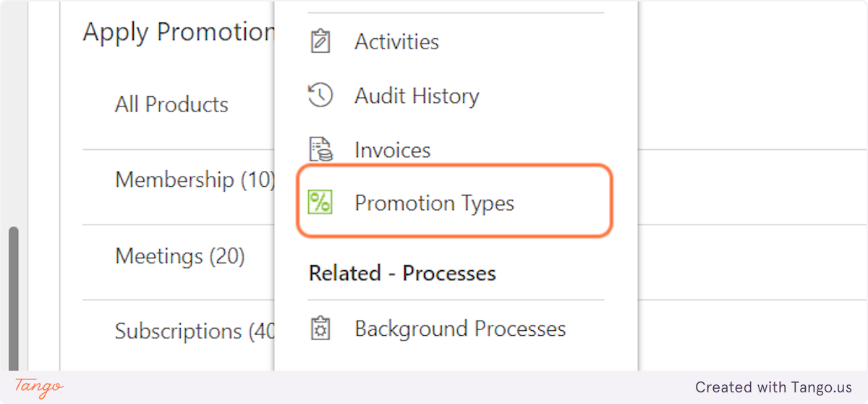Click the Tango logo
The image size is (868, 404).
click(x=39, y=387)
